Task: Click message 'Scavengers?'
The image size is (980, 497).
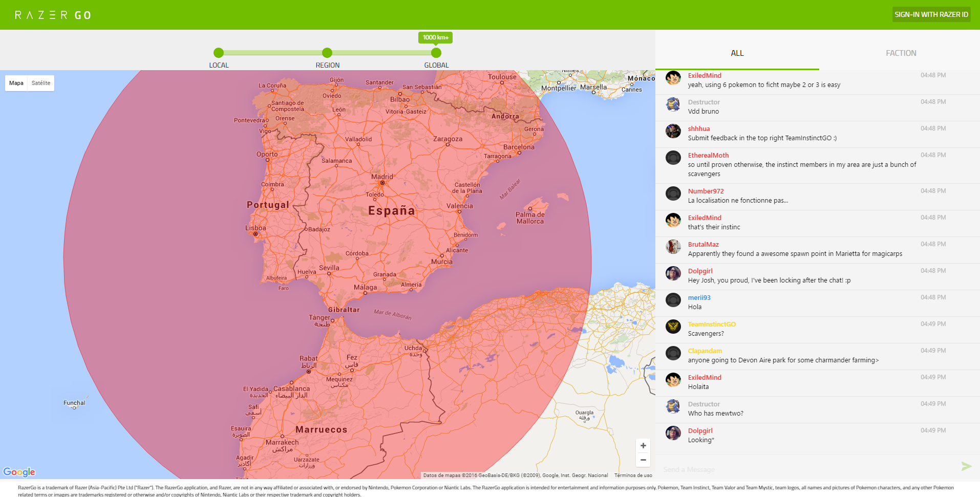Action: pos(706,334)
